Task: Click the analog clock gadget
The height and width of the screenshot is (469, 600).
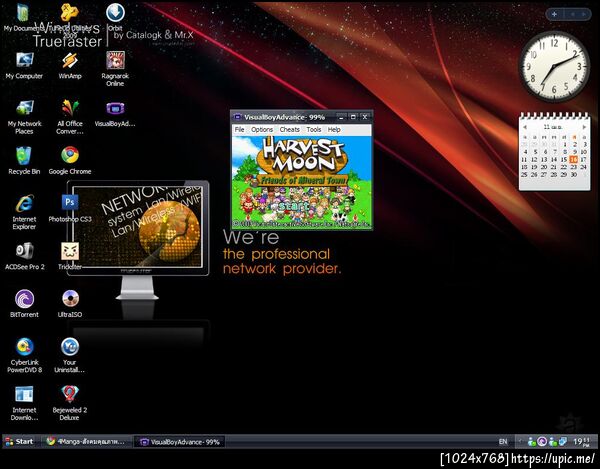Action: pyautogui.click(x=554, y=67)
